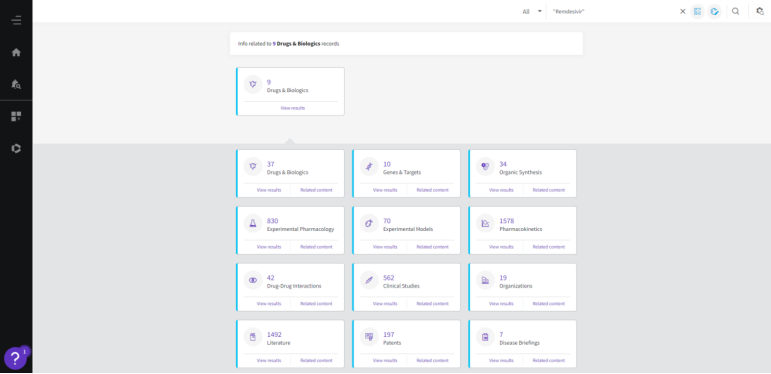View results for Pharmacokinetics

tap(501, 247)
